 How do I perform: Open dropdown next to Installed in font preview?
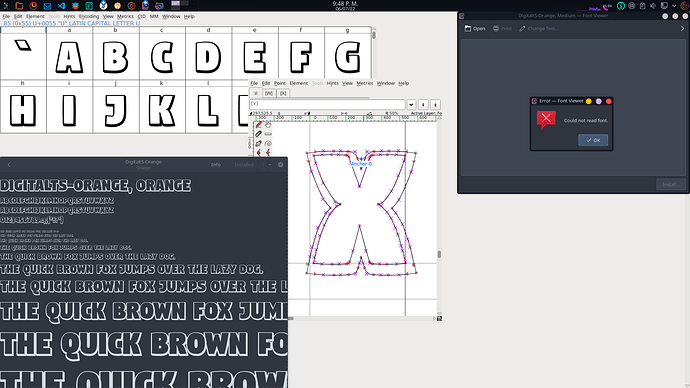click(x=270, y=165)
